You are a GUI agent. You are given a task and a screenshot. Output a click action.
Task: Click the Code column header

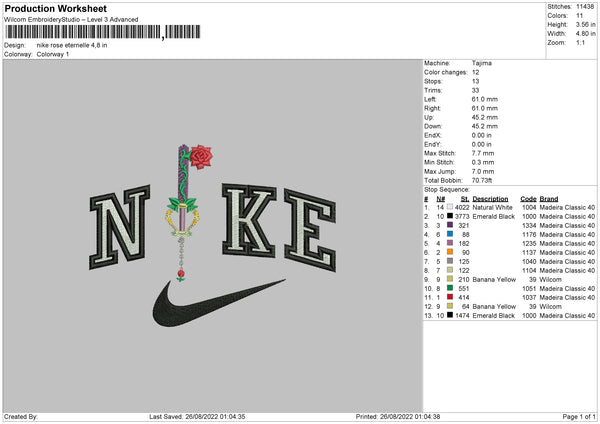coord(528,199)
